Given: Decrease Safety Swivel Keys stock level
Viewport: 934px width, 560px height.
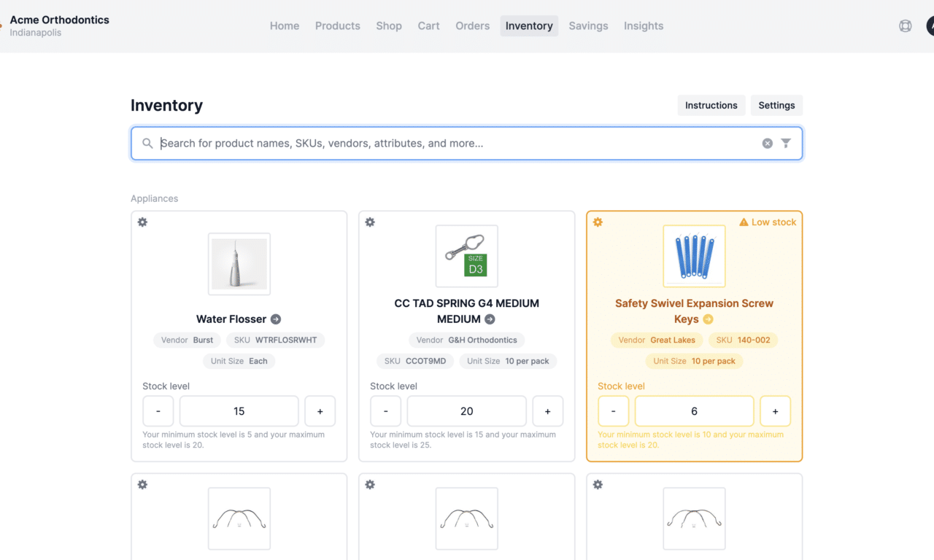Looking at the screenshot, I should click(614, 411).
